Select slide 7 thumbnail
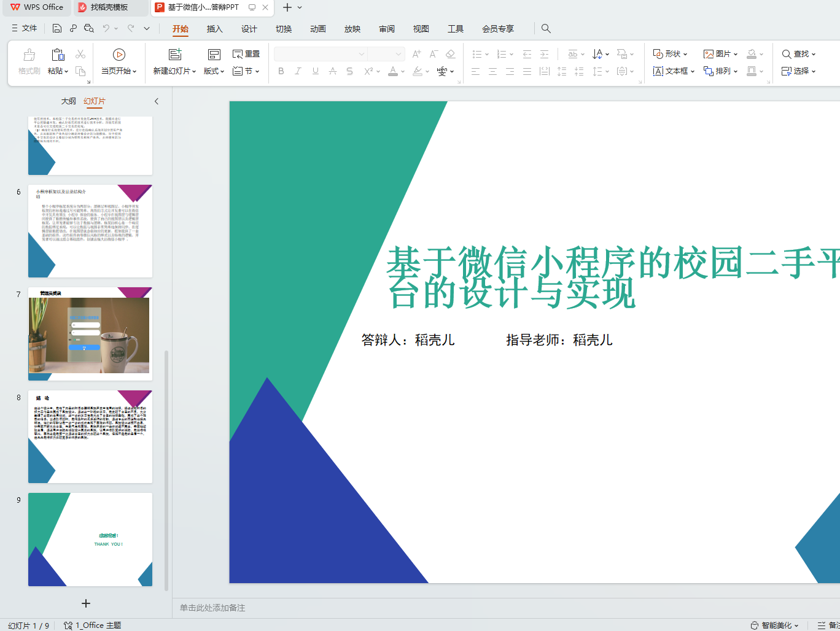Image resolution: width=840 pixels, height=631 pixels. (x=90, y=334)
